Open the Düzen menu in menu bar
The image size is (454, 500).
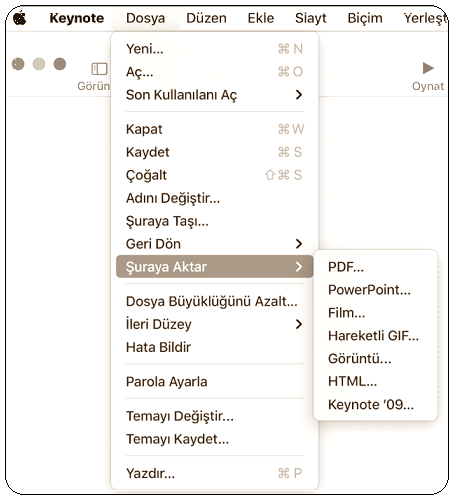click(x=206, y=18)
